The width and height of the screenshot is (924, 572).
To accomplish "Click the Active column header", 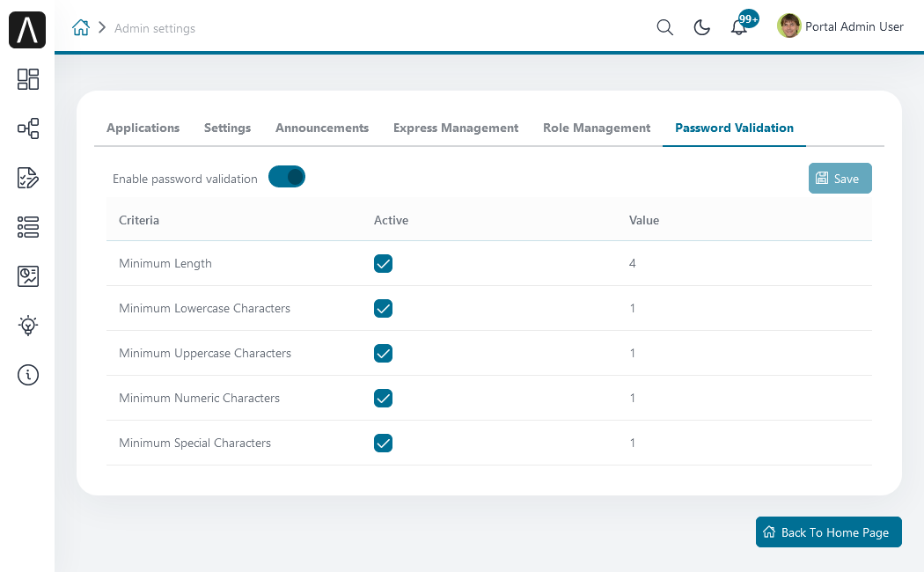I will click(391, 220).
